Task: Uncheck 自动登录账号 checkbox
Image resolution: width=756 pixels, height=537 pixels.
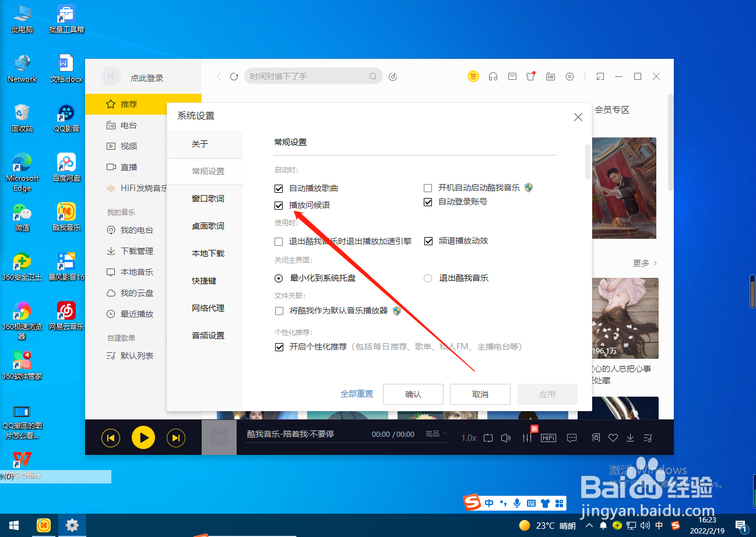Action: [x=428, y=202]
